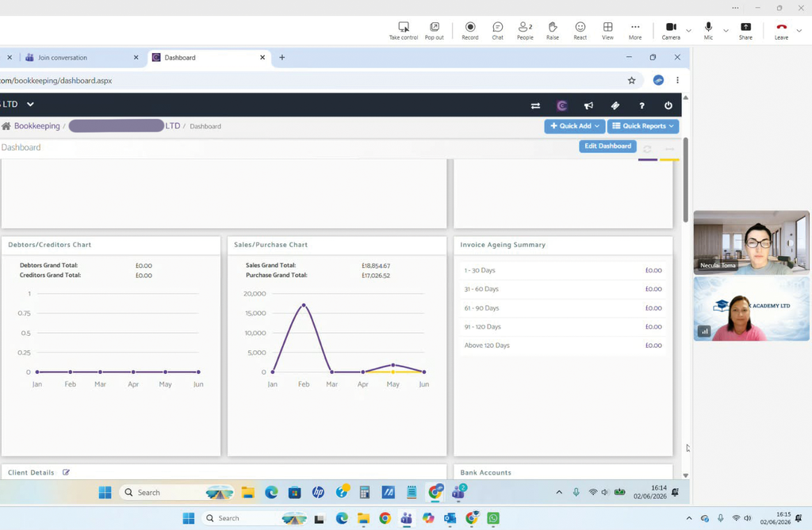This screenshot has width=812, height=530.
Task: Open the Quick Add dropdown
Action: point(574,126)
